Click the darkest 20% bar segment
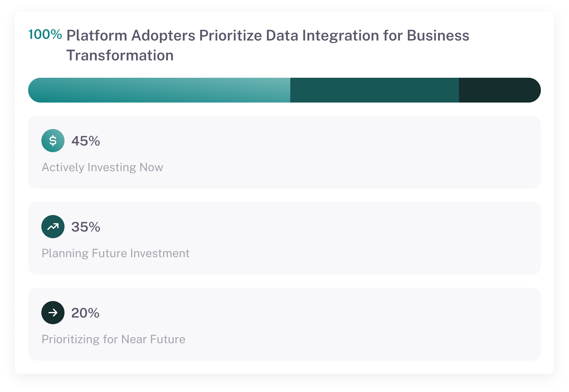The width and height of the screenshot is (569, 392). click(498, 90)
